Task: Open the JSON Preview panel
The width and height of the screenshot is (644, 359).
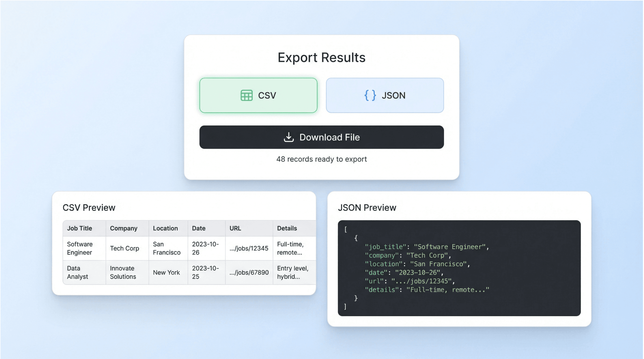Action: (367, 207)
